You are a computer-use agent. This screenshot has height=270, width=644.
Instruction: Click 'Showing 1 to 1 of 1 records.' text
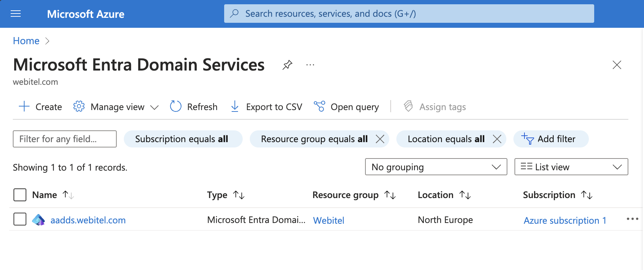pos(70,167)
